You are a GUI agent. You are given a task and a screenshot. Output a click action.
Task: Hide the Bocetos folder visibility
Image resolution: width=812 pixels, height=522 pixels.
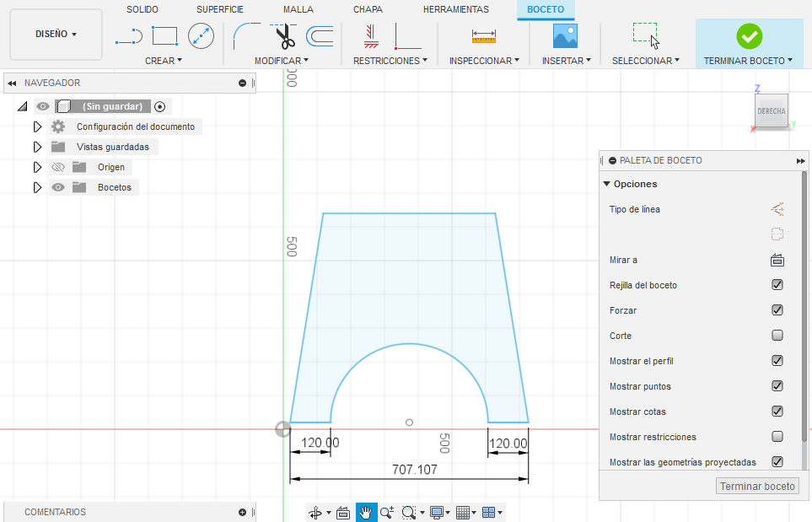click(x=58, y=187)
